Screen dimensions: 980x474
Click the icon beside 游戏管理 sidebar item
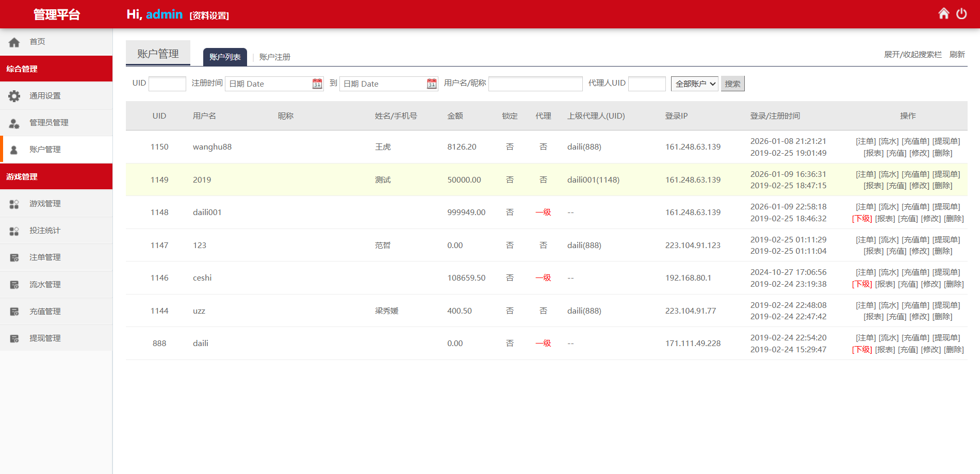[x=14, y=204]
